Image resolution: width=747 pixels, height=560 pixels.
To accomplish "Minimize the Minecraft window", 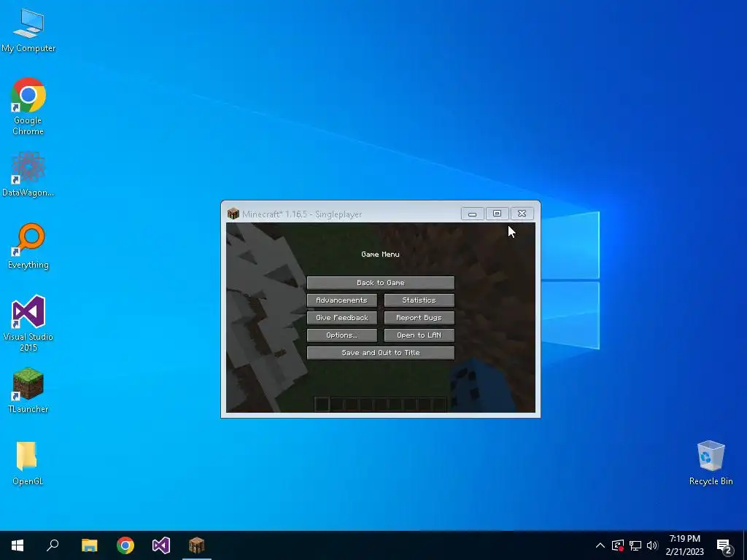I will pyautogui.click(x=473, y=214).
